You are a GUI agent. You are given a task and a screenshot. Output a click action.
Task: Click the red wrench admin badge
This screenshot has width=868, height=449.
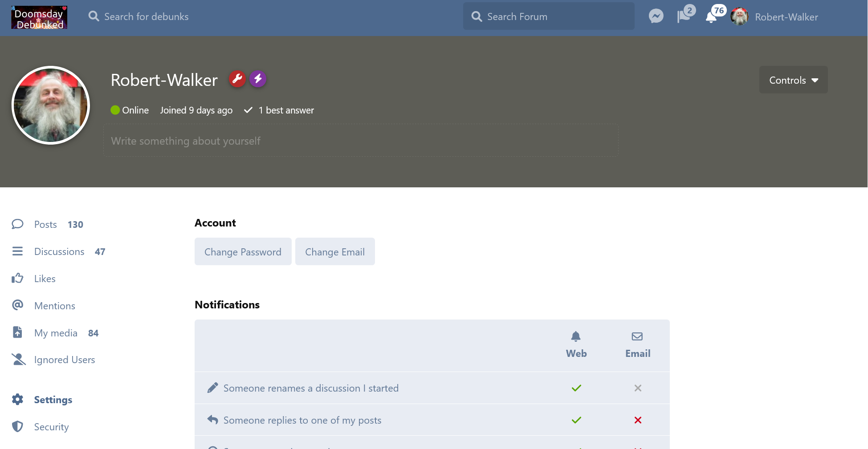tap(237, 79)
